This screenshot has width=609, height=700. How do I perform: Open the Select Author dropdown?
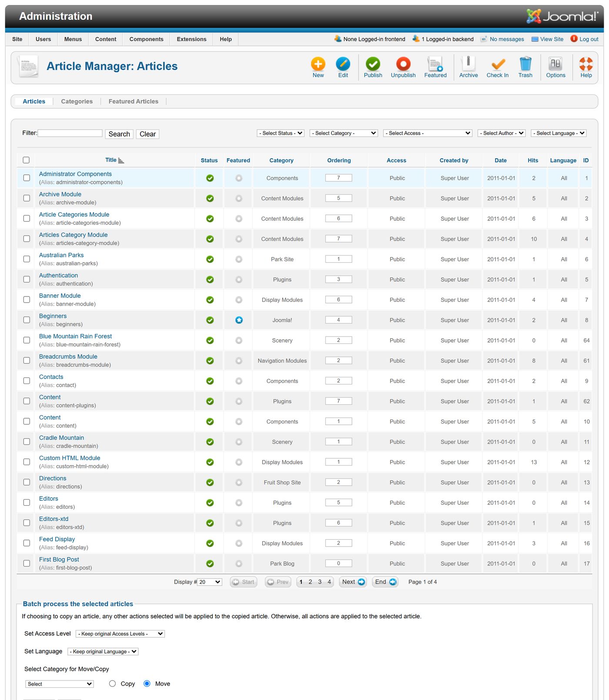pyautogui.click(x=502, y=133)
